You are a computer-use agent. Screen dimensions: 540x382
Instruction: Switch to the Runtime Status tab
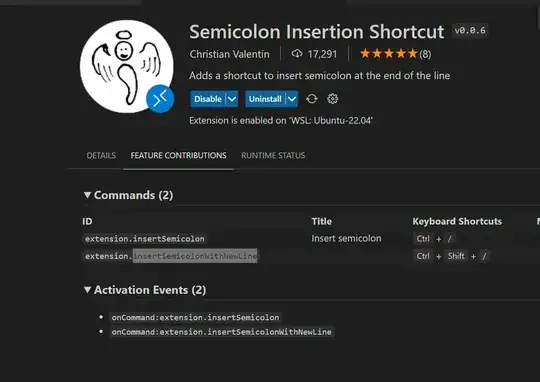coord(273,156)
